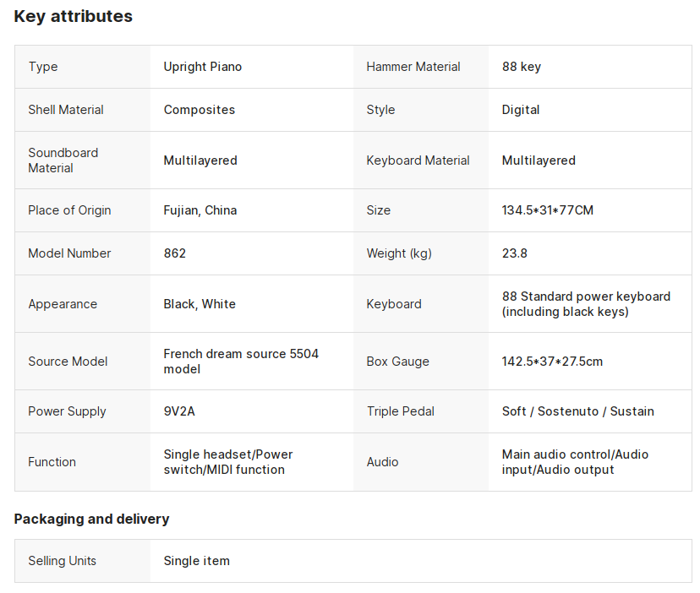This screenshot has height=593, width=700.
Task: Select Single headset/Power switch/MIDI function text
Action: tap(228, 462)
